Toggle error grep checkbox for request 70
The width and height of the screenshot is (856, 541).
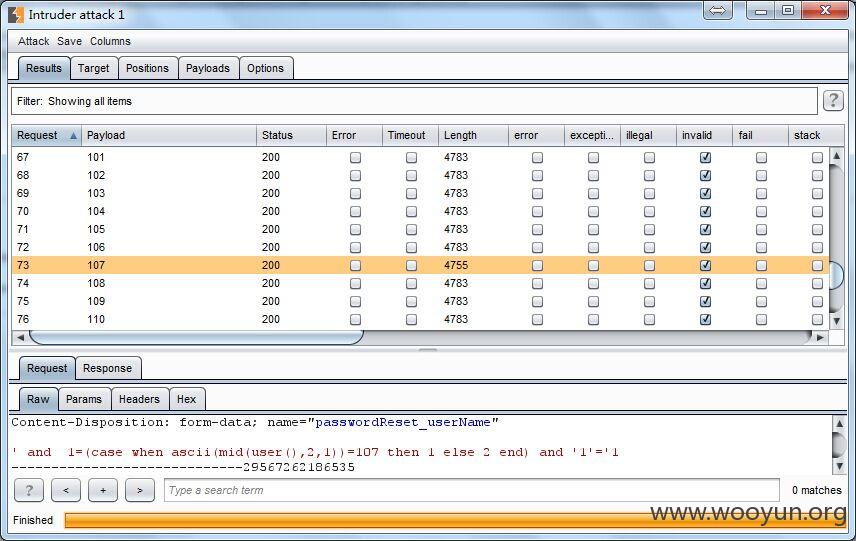538,211
